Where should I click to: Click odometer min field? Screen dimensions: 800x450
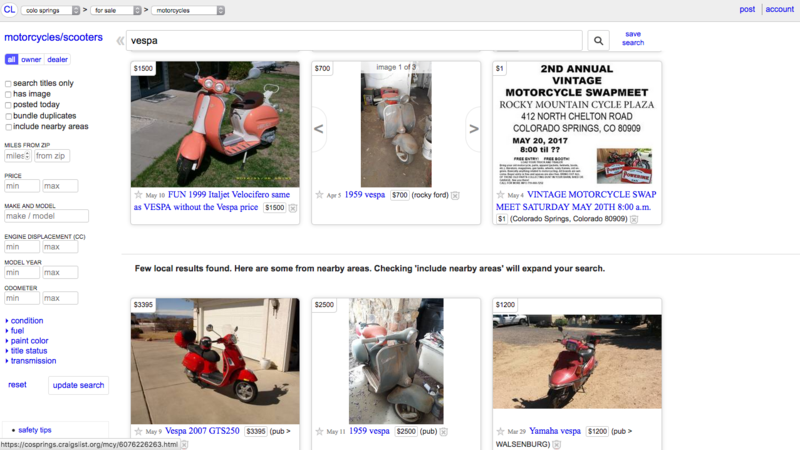point(22,298)
